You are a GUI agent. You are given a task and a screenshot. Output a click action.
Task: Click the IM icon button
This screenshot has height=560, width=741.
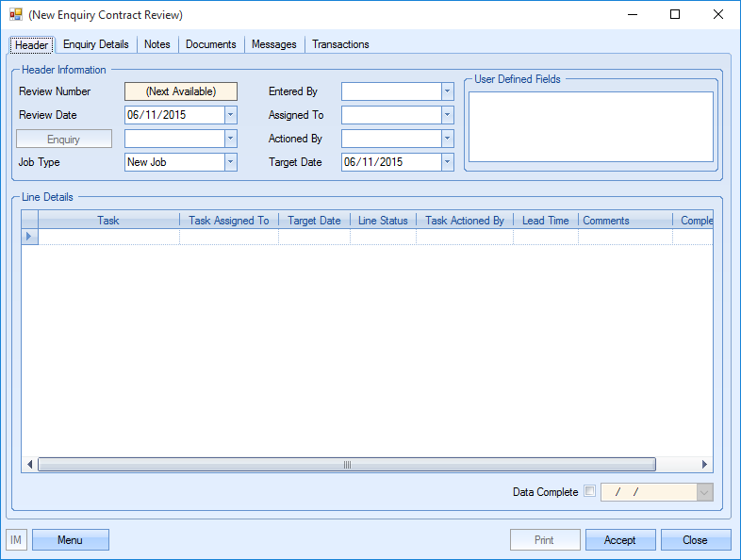point(16,540)
